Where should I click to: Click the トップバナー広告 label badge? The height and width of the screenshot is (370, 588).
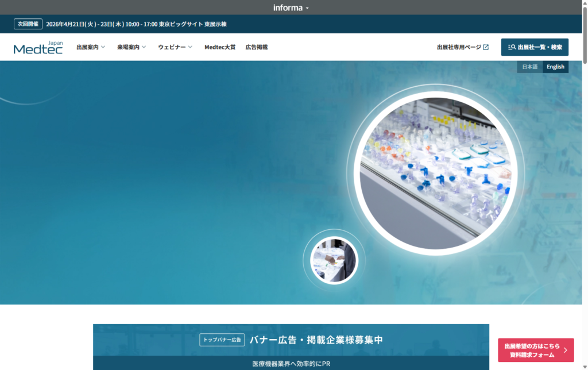click(223, 340)
